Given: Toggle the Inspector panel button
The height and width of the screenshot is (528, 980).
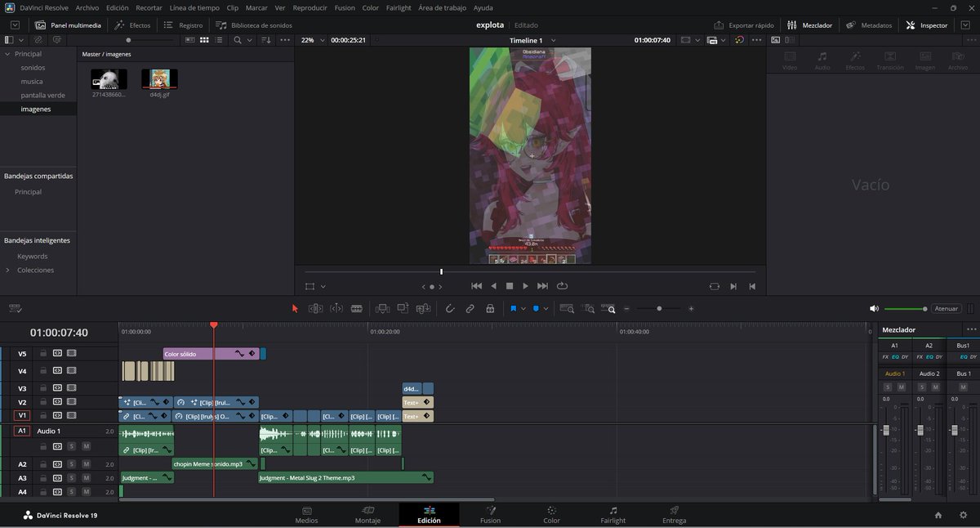Looking at the screenshot, I should coord(927,25).
